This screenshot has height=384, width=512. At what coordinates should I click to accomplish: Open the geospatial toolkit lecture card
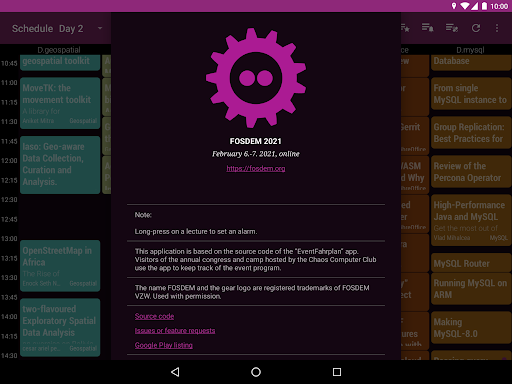pyautogui.click(x=60, y=63)
